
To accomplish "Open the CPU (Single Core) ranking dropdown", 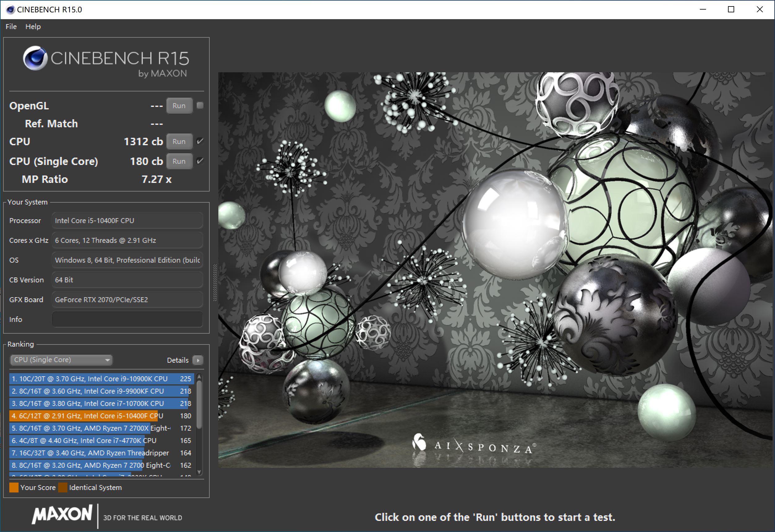I will pyautogui.click(x=61, y=360).
